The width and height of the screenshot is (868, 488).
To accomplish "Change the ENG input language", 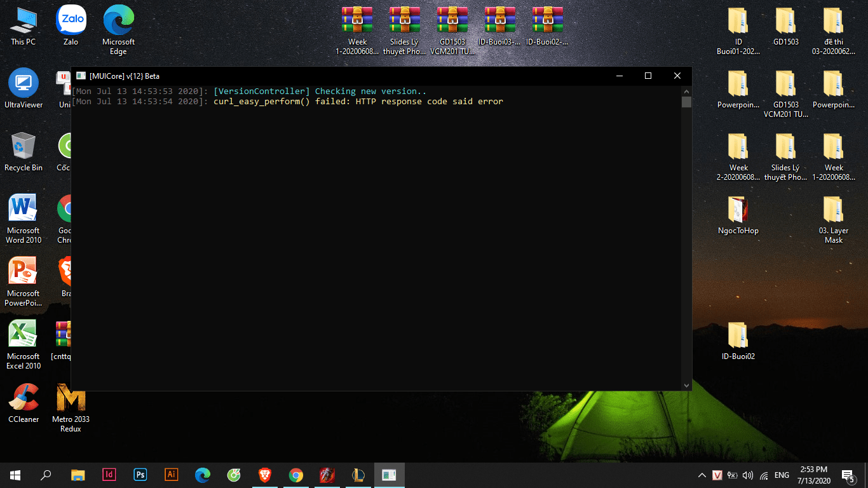I will 782,475.
